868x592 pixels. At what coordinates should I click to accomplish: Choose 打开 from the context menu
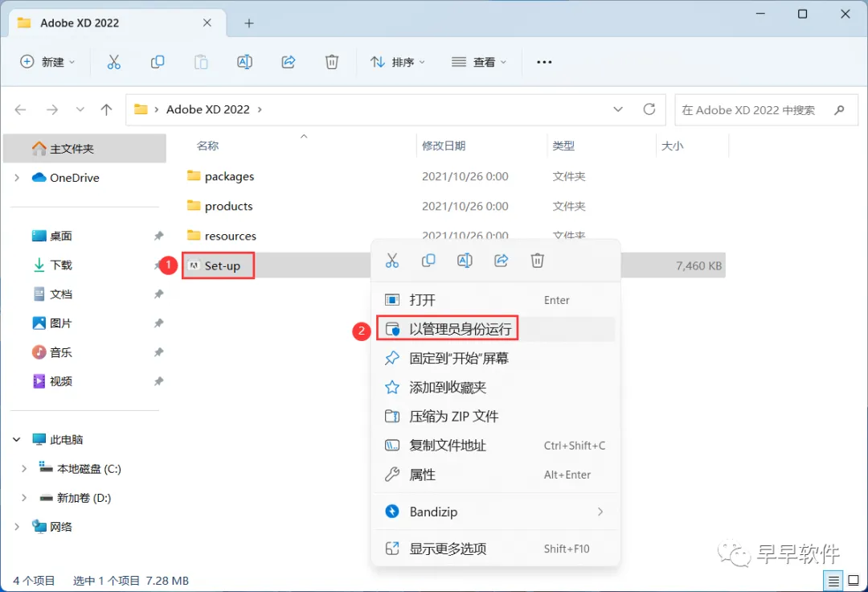495,300
